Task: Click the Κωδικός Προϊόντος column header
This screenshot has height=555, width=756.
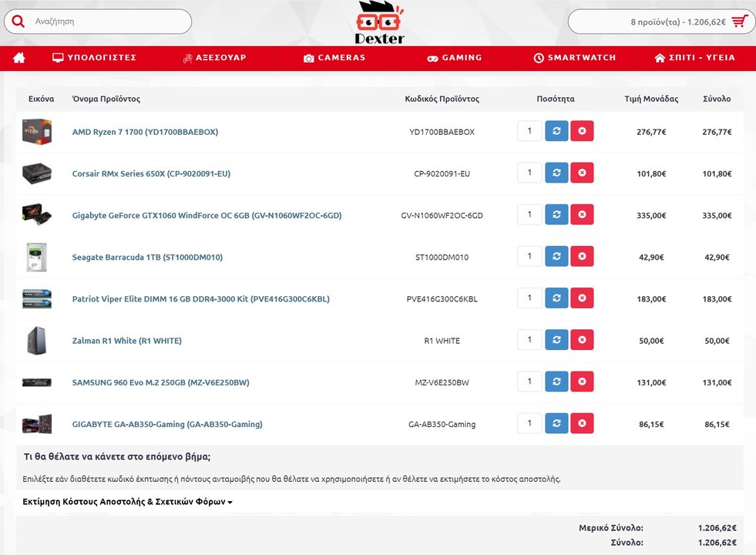Action: coord(442,99)
